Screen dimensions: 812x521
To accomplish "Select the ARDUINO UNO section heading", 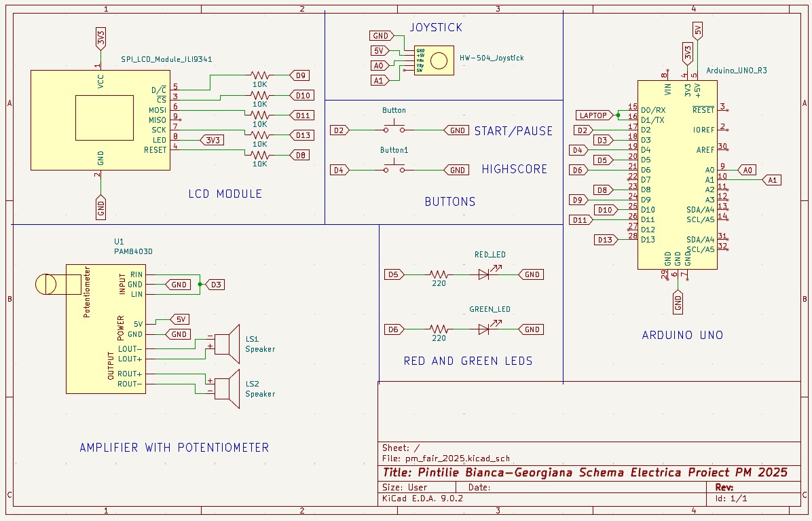I will tap(682, 335).
